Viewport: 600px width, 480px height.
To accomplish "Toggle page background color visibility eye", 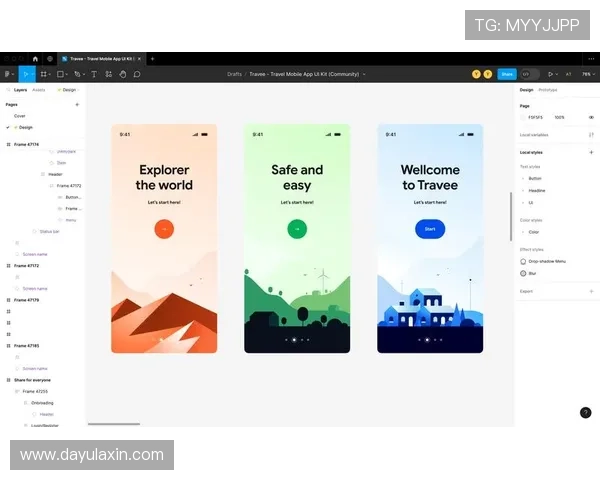I will point(590,117).
